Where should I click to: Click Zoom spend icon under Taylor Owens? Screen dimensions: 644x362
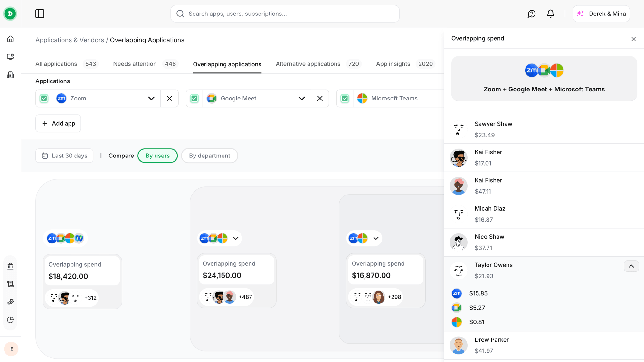pyautogui.click(x=457, y=293)
